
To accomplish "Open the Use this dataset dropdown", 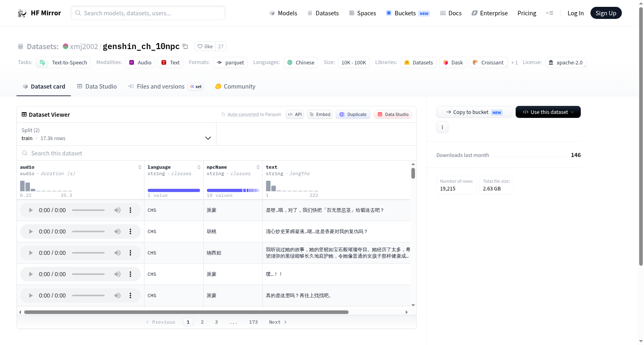I will [548, 112].
